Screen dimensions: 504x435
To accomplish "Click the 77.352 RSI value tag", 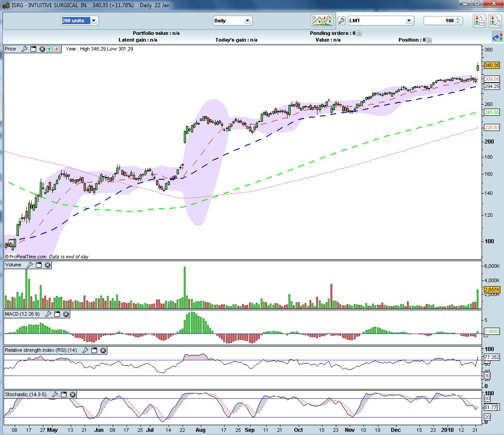I will tap(492, 357).
